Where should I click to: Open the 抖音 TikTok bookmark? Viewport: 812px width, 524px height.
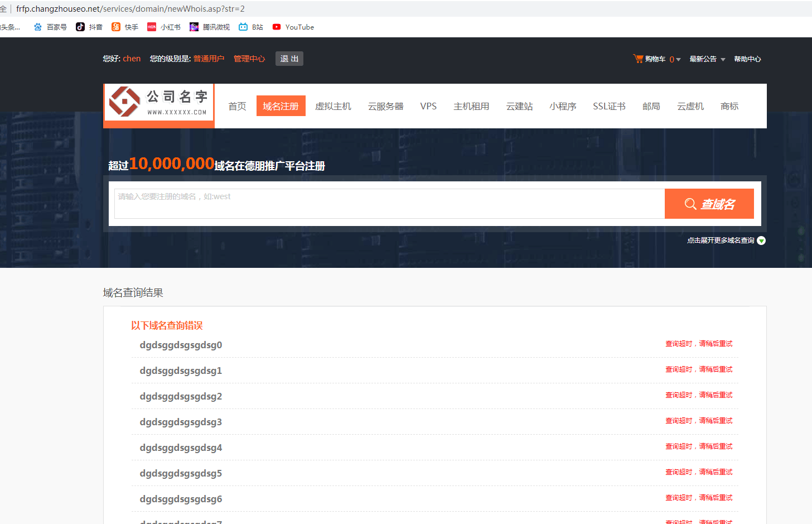coord(80,27)
